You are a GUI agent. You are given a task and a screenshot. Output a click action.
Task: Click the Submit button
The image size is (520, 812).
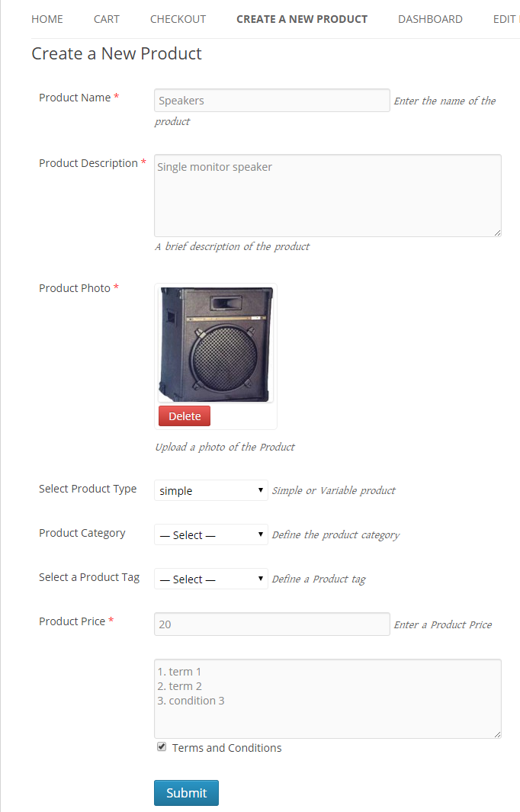tap(186, 793)
